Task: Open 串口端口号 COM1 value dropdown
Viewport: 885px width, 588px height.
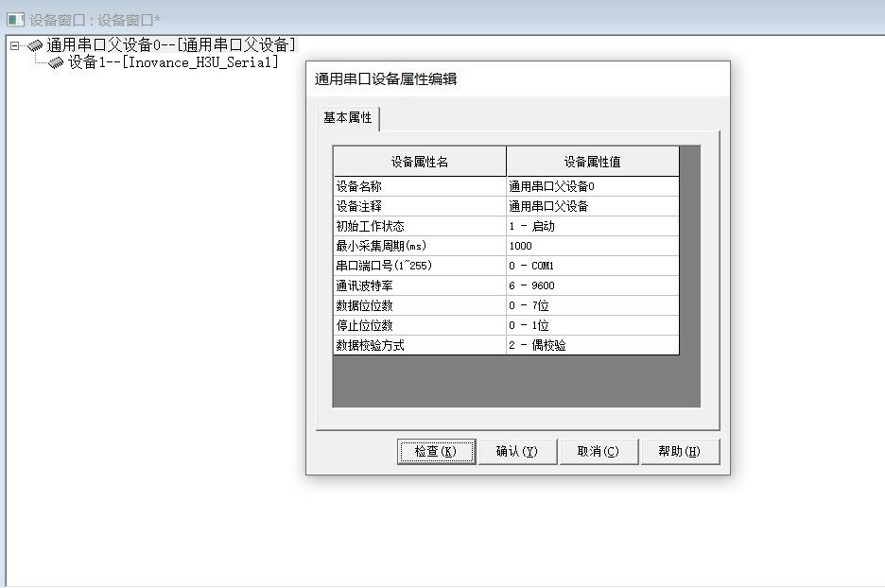Action: [592, 266]
